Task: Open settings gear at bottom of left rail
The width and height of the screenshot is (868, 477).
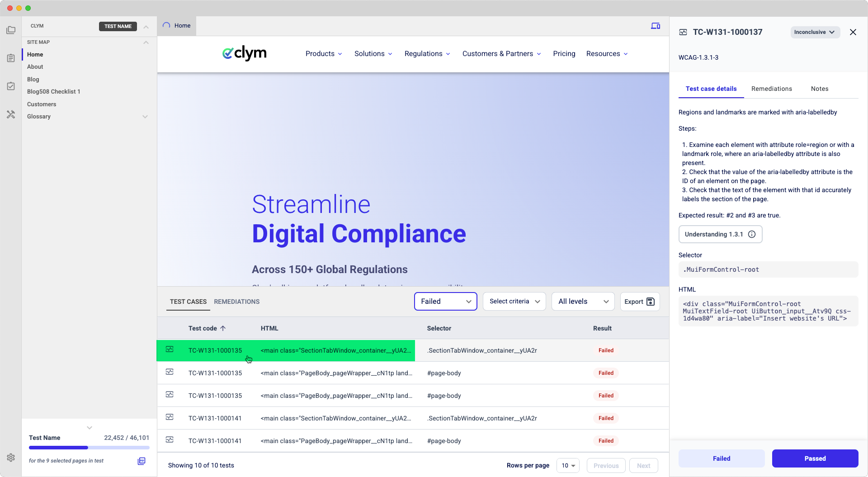Action: tap(11, 458)
